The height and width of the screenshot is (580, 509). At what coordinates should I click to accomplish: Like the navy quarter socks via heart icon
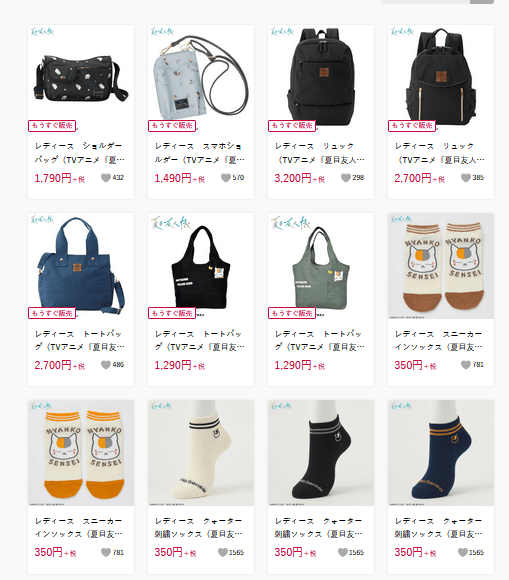tap(463, 552)
